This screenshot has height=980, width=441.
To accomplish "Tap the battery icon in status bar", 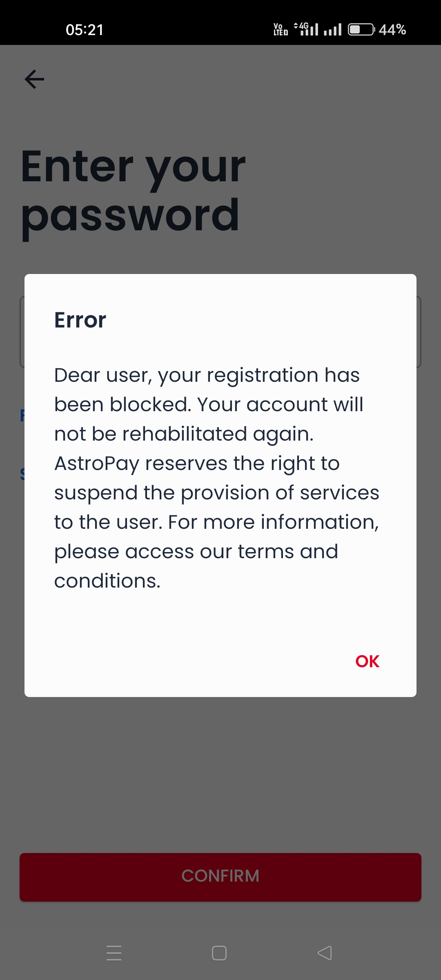I will pyautogui.click(x=361, y=30).
